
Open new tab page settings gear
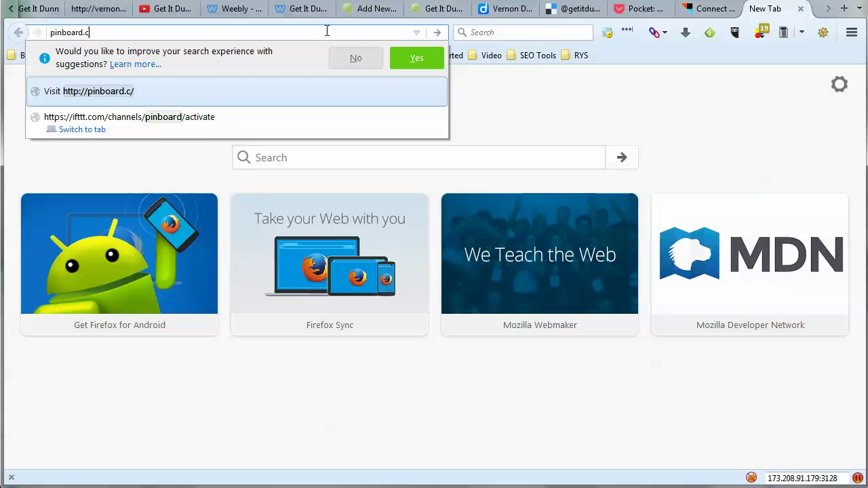[840, 84]
